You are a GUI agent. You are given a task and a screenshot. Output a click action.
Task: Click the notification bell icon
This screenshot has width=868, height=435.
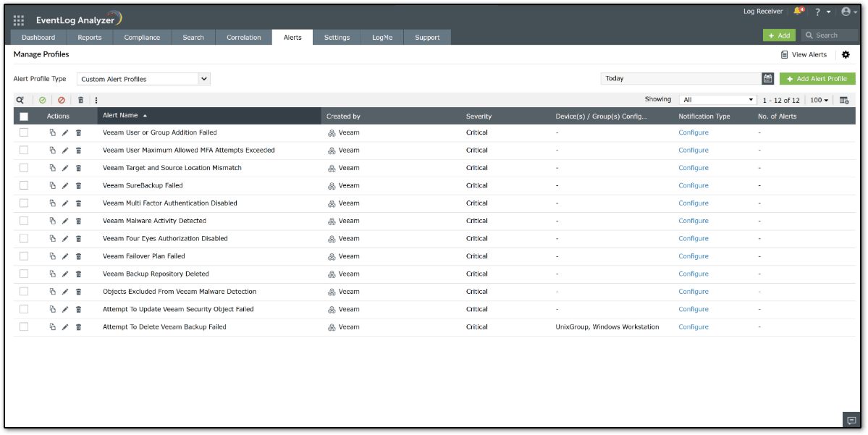coord(798,12)
